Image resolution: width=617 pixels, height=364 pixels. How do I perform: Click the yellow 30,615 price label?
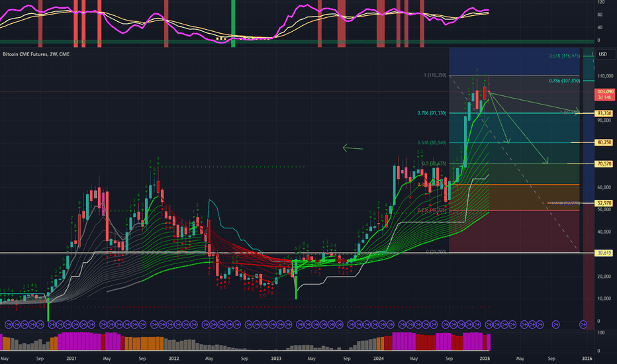pos(604,253)
